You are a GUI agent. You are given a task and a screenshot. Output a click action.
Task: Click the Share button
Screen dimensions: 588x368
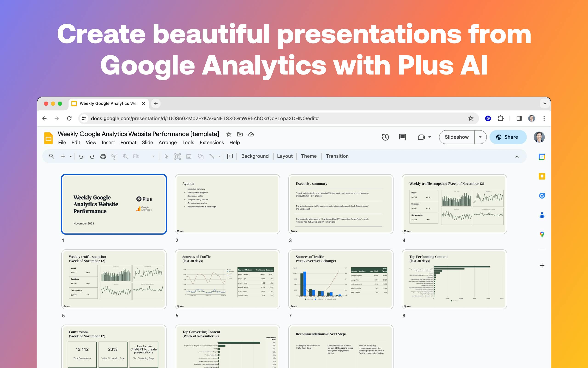click(508, 137)
